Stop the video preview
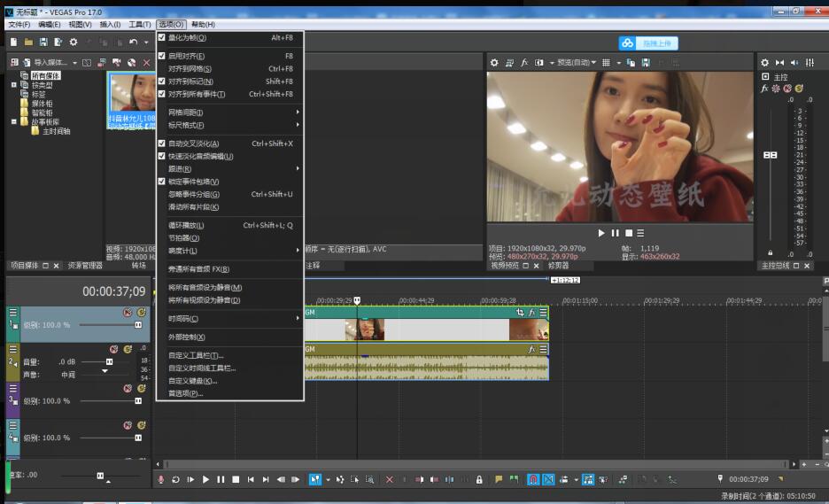Screen dimensions: 829x504 629,233
